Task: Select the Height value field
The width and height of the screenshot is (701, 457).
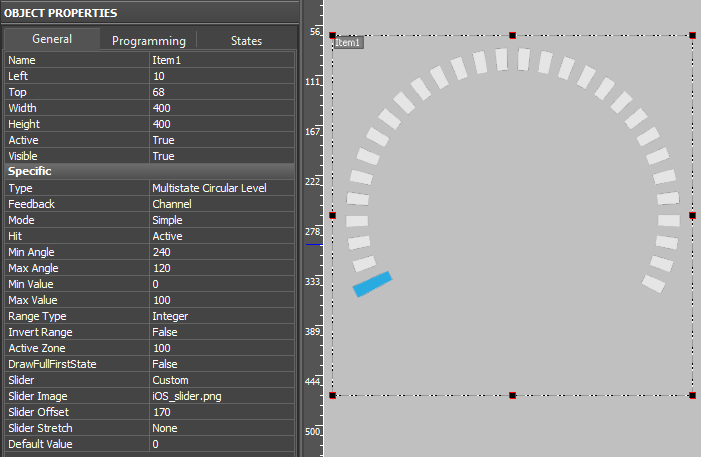Action: 222,124
